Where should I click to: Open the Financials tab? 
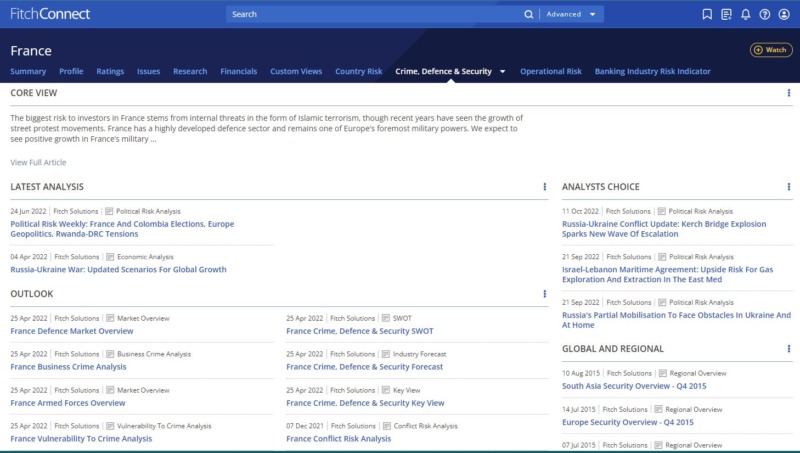click(x=238, y=72)
